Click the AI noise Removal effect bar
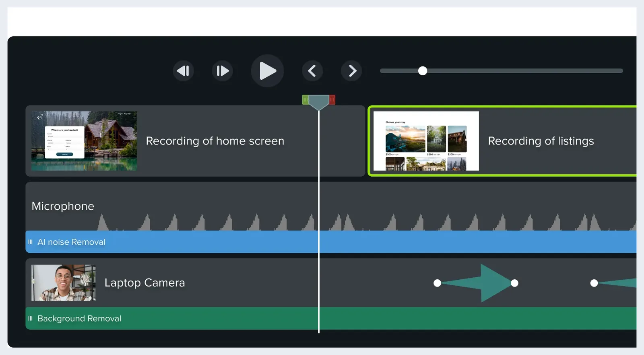Image resolution: width=644 pixels, height=355 pixels. (x=331, y=242)
